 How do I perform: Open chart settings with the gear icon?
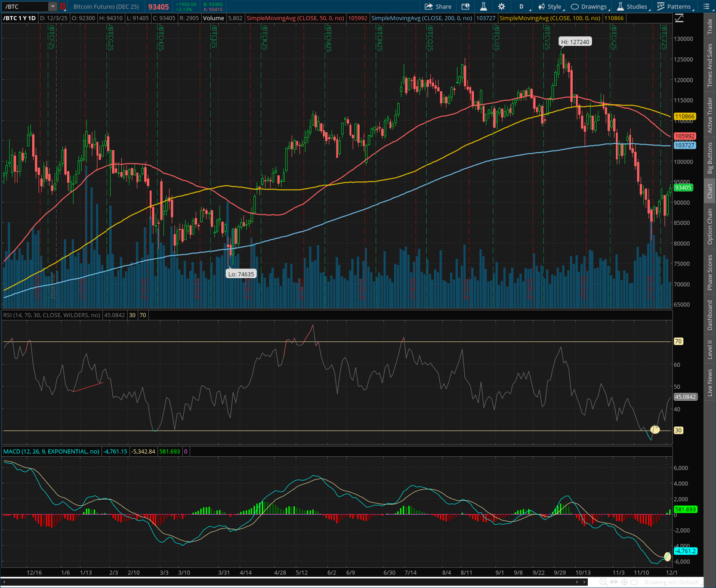tap(501, 7)
